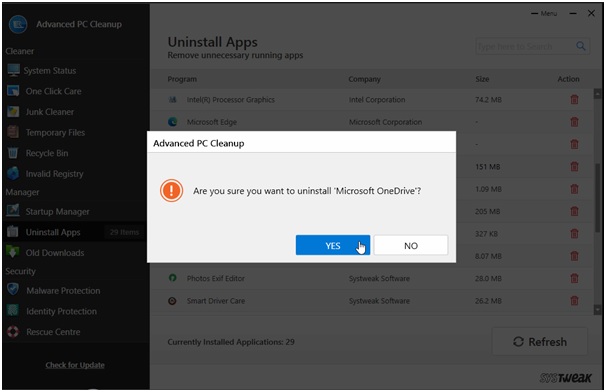Refresh the installed applications list
This screenshot has height=392, width=606.
click(x=540, y=342)
